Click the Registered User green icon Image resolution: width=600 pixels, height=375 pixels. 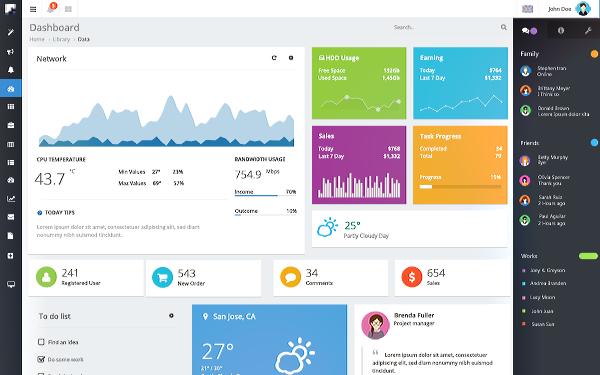(x=46, y=277)
